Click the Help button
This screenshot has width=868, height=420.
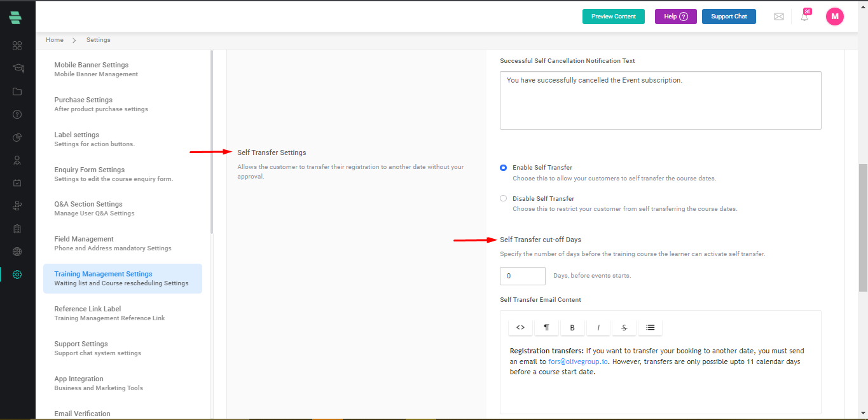coord(676,17)
